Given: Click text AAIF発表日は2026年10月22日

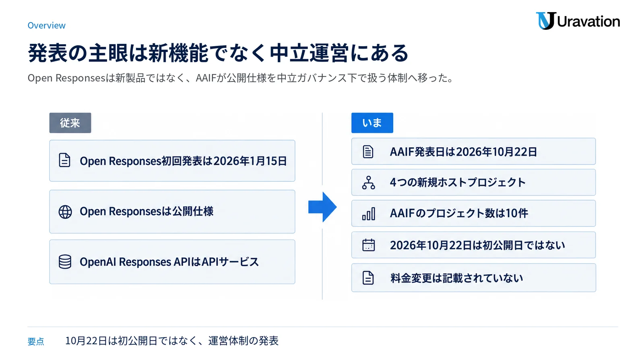Looking at the screenshot, I should [463, 152].
